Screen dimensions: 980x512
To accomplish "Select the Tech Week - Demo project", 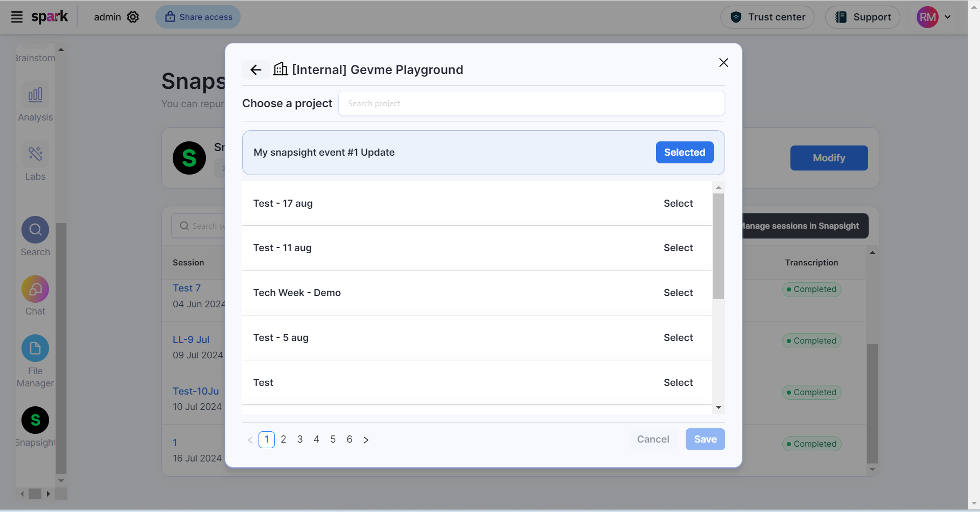I will pos(678,292).
